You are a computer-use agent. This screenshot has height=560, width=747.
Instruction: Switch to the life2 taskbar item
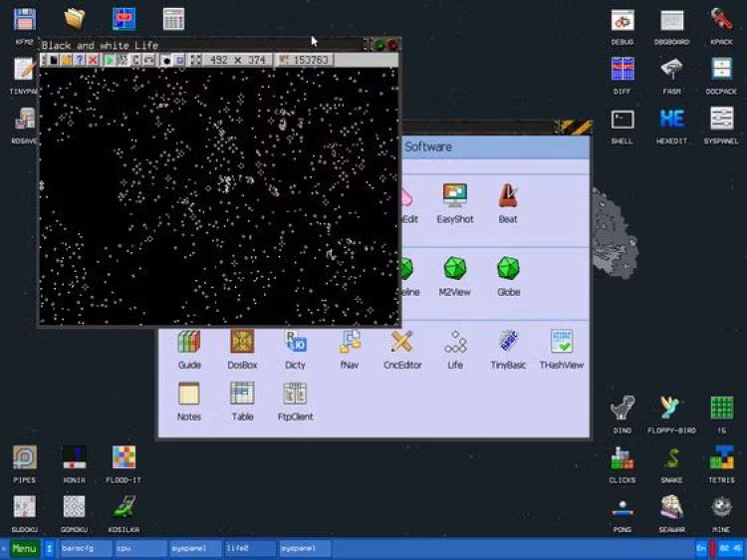pyautogui.click(x=249, y=549)
